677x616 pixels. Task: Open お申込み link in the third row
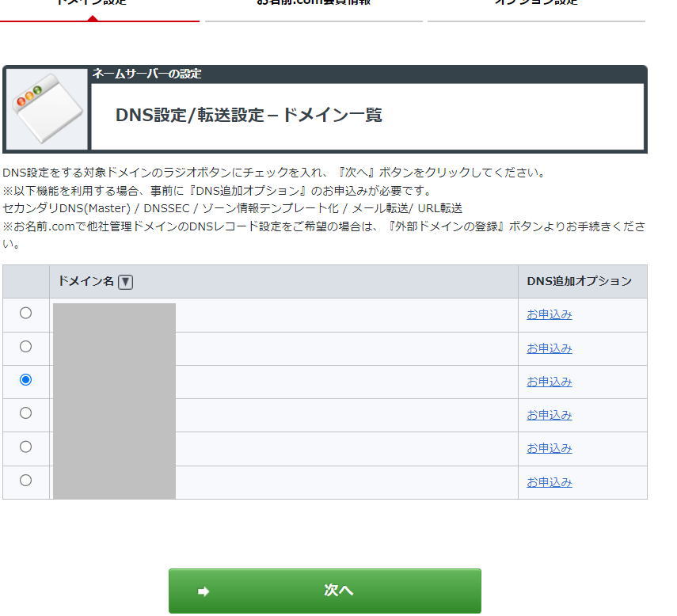(x=548, y=381)
